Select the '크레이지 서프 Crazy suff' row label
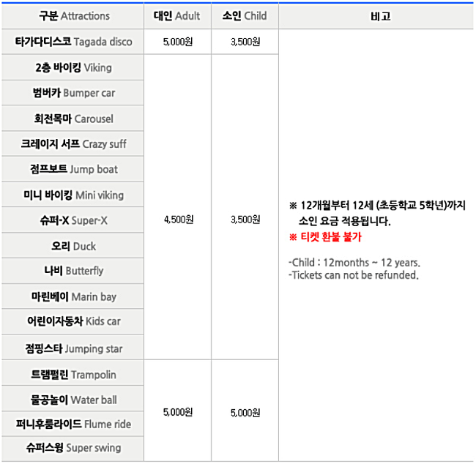Screen dimensions: 476x464 [x=73, y=144]
